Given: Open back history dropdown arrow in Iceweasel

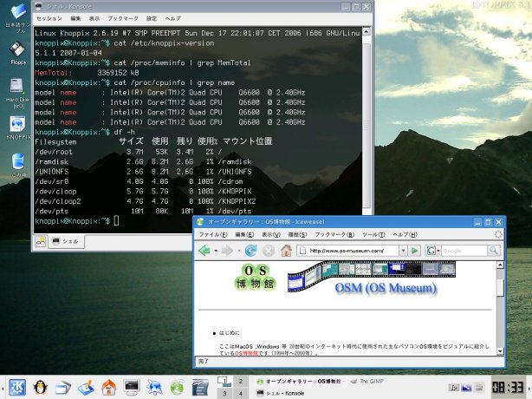Looking at the screenshot, I should click(x=216, y=251).
